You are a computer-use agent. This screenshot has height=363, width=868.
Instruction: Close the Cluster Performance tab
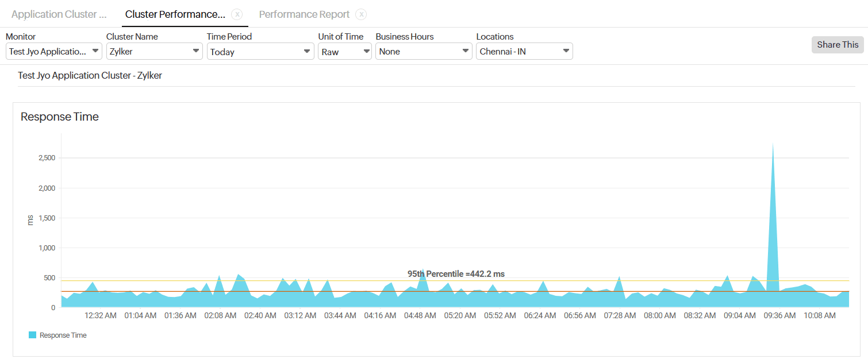click(237, 14)
